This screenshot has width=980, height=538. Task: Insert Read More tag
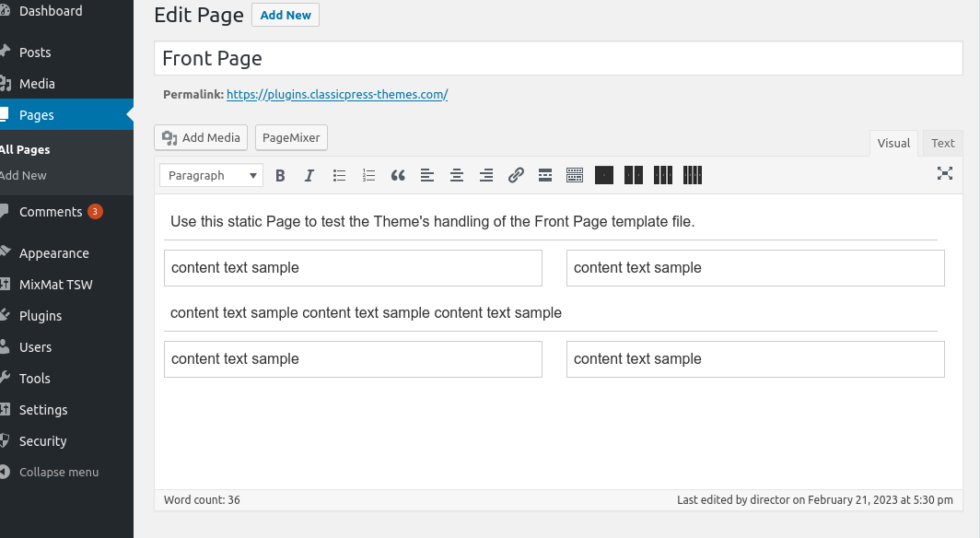pos(545,176)
